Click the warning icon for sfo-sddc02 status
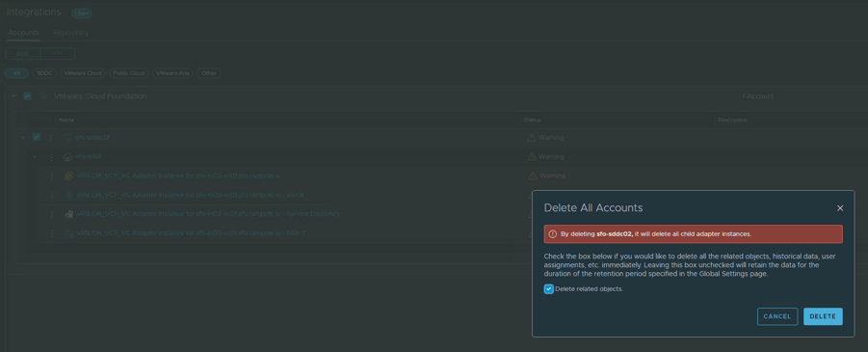This screenshot has width=868, height=352. 532,138
